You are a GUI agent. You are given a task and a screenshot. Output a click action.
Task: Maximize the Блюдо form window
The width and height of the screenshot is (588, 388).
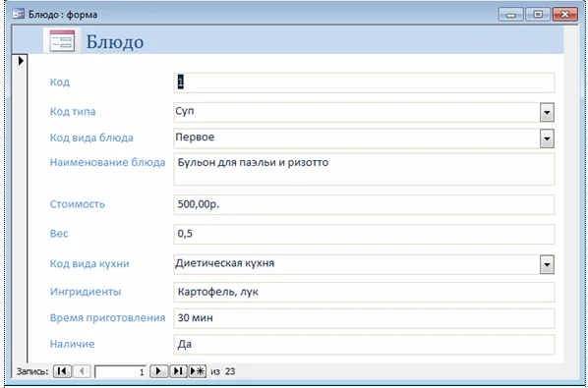[538, 14]
